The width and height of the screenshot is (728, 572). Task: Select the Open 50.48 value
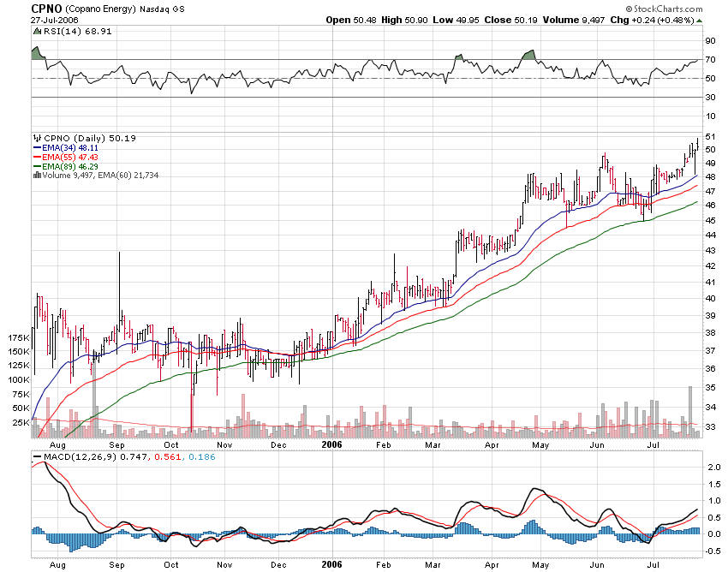click(x=351, y=20)
